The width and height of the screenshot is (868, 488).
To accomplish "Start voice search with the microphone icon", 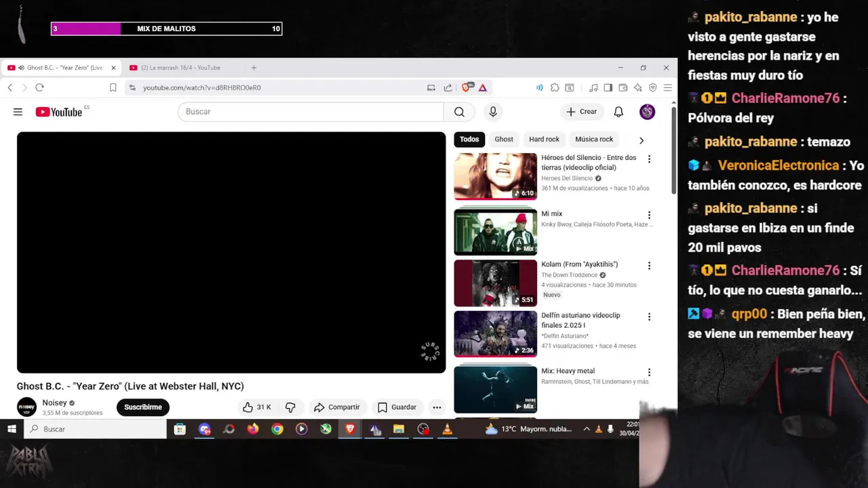I will tap(493, 112).
